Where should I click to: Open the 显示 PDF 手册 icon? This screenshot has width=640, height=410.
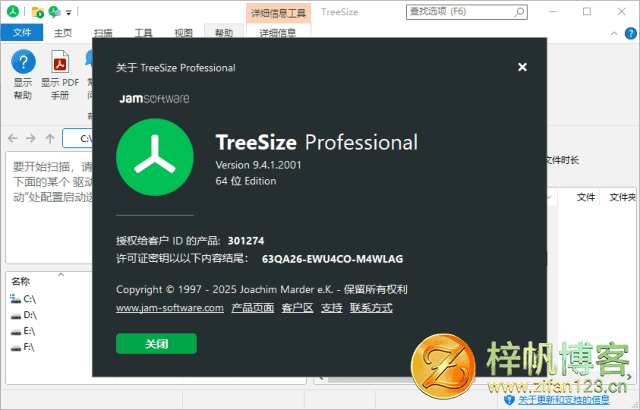coord(60,62)
